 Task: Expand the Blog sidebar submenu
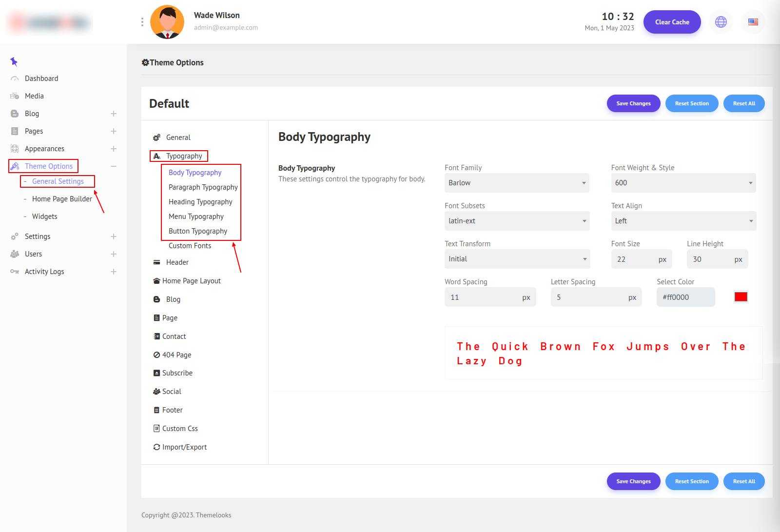114,114
